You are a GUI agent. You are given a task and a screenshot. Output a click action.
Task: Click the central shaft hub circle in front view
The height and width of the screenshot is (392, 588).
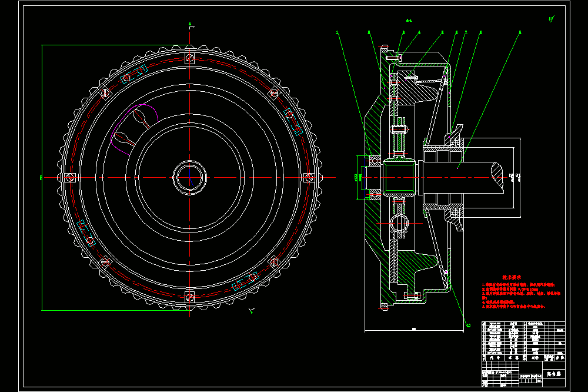point(190,178)
